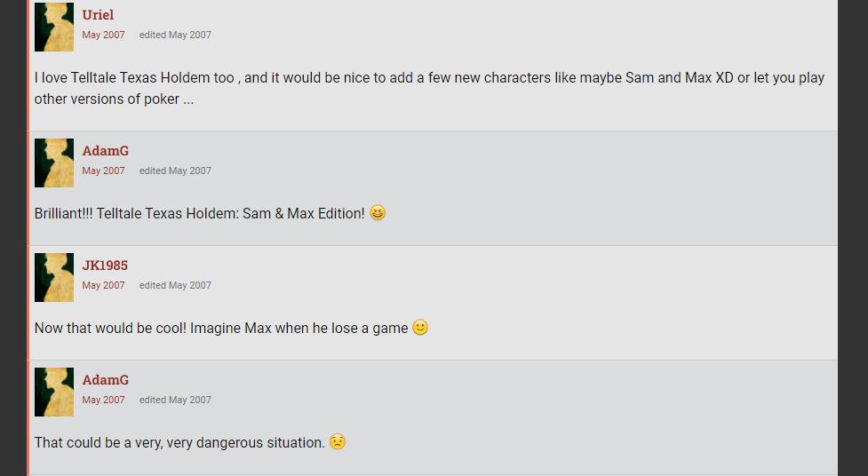The width and height of the screenshot is (868, 476).
Task: Click "edited May 2007" on JK1985's post
Action: [x=175, y=286]
